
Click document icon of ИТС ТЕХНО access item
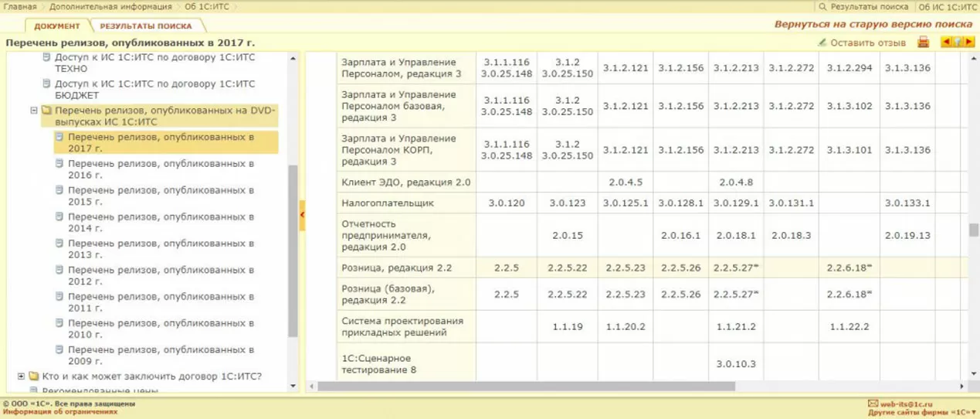pyautogui.click(x=46, y=57)
